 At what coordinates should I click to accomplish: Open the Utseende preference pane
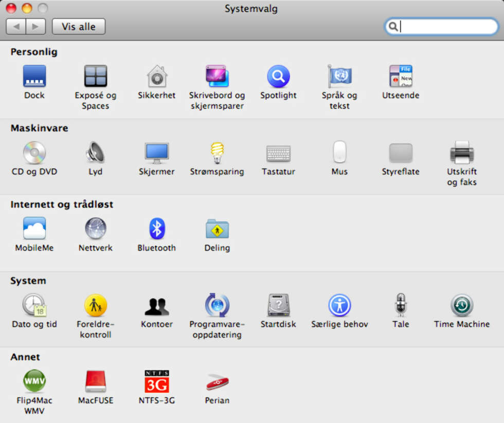click(401, 76)
